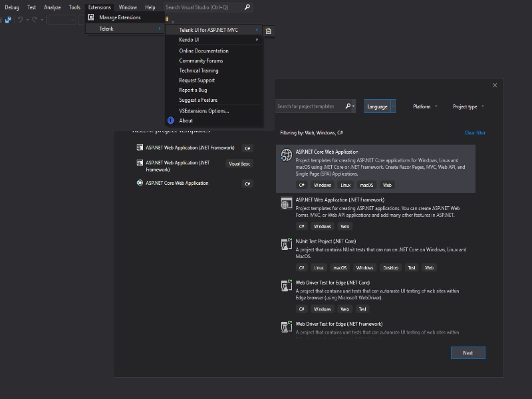
Task: Expand the Project type dropdown
Action: coord(468,106)
